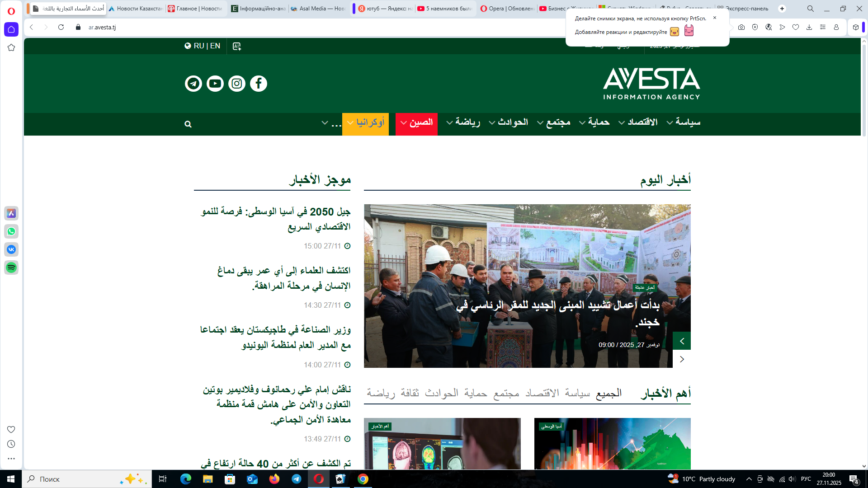
Task: Open Avesta's Telegram channel icon
Action: [193, 84]
